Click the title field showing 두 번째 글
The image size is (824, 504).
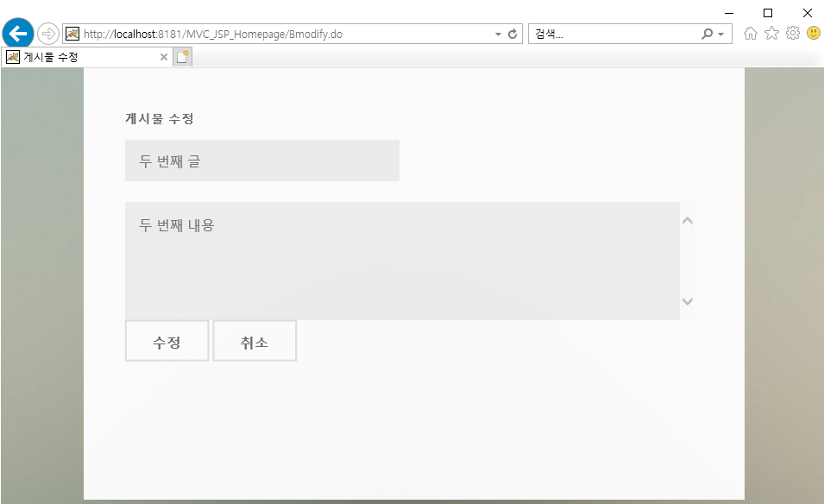261,160
